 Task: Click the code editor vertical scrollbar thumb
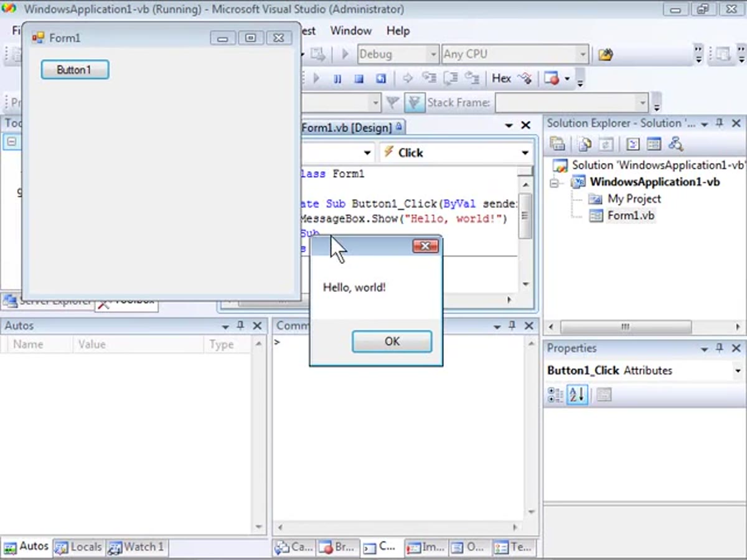[x=525, y=215]
